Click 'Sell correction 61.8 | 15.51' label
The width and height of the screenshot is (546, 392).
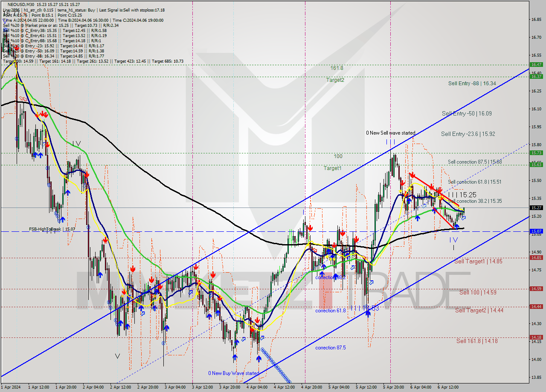pyautogui.click(x=475, y=182)
